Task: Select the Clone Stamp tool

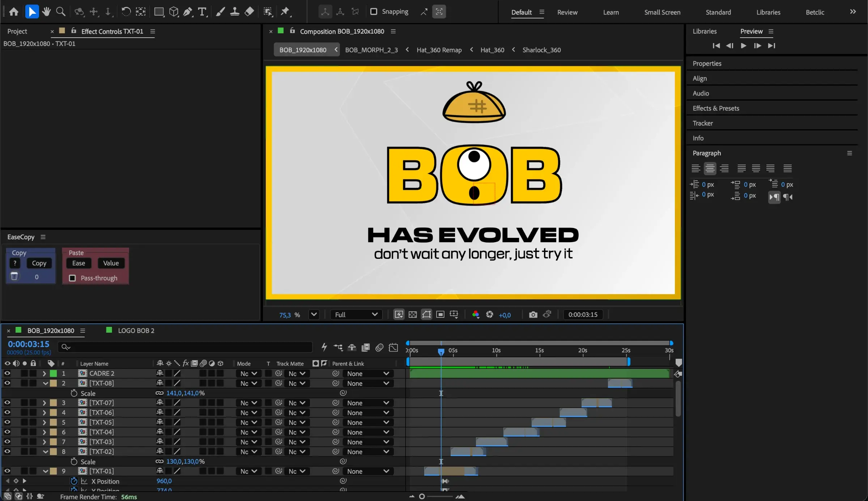Action: pyautogui.click(x=234, y=12)
